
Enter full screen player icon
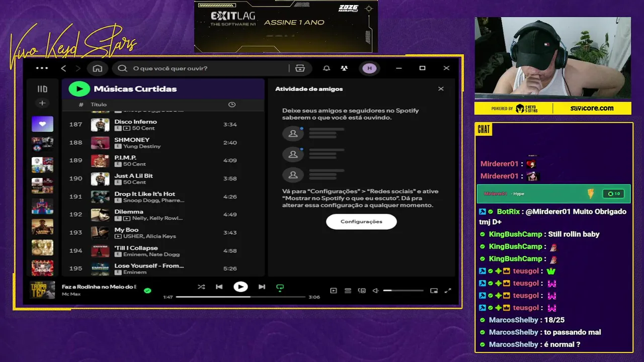[448, 291]
